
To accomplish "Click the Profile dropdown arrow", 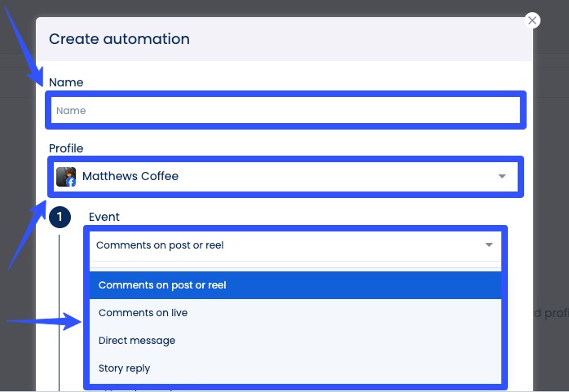I will pos(502,176).
